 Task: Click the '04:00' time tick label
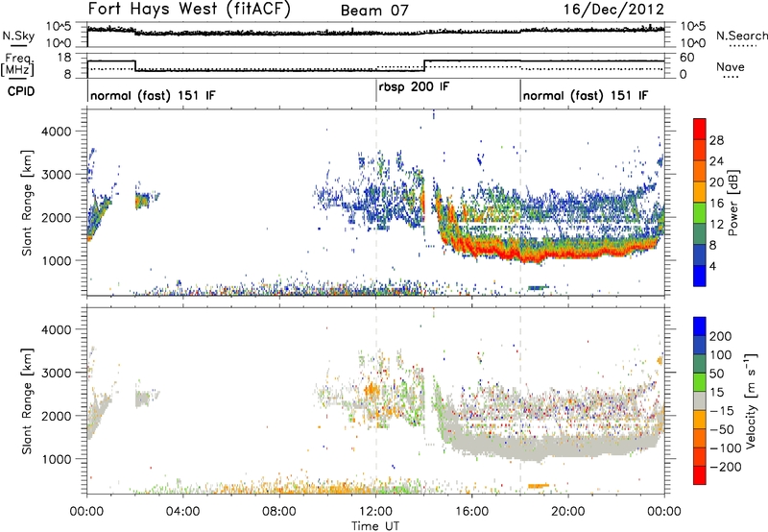(183, 512)
